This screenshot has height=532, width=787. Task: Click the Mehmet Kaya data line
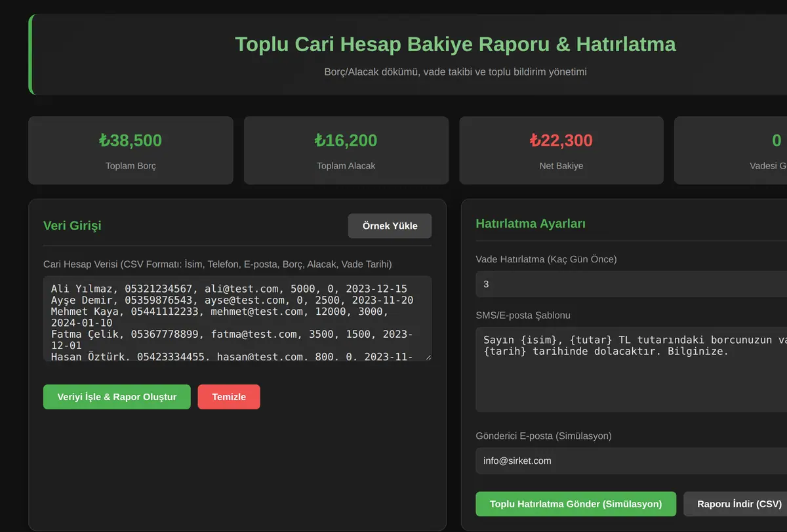220,317
